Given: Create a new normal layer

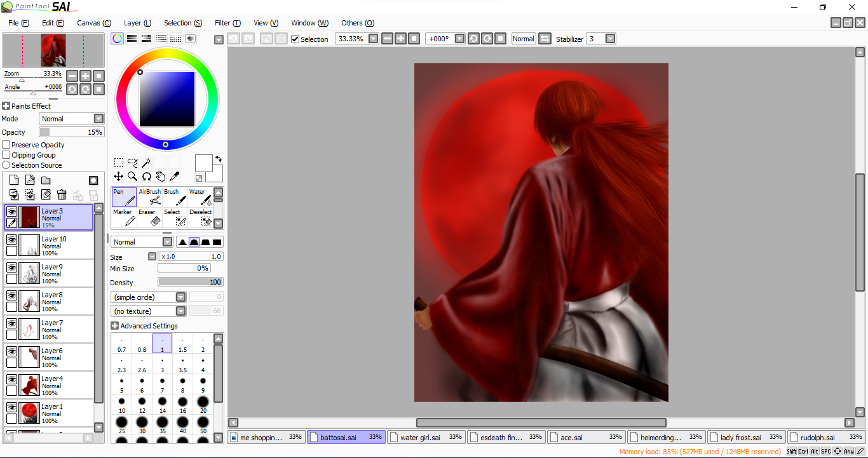Looking at the screenshot, I should [14, 180].
